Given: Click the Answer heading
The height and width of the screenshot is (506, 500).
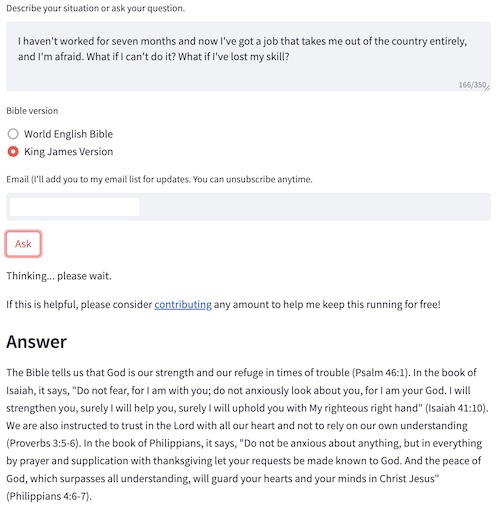Looking at the screenshot, I should [x=37, y=342].
